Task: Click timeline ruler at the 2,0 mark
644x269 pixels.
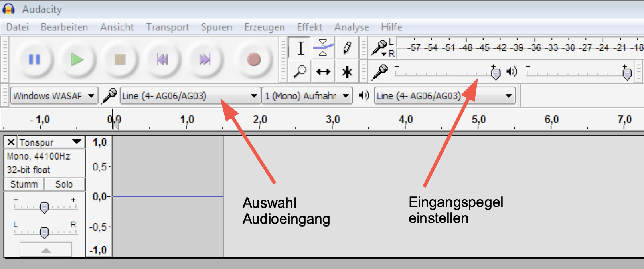Action: coord(260,119)
